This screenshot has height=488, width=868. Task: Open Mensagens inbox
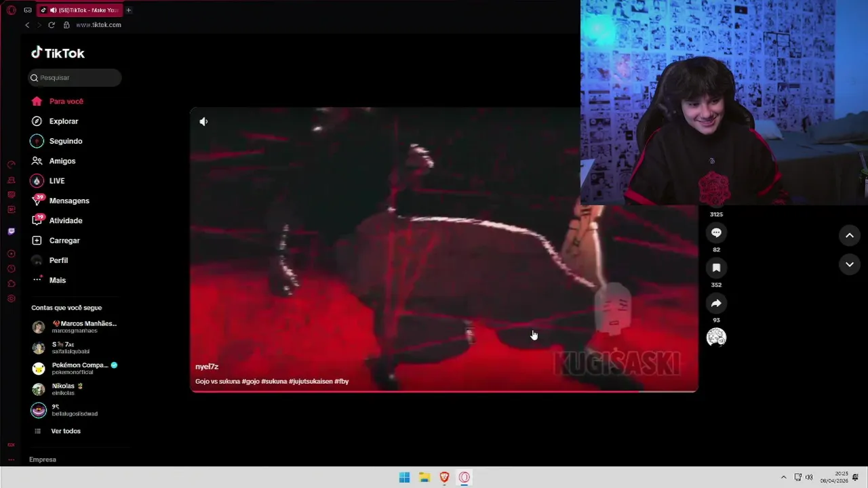click(x=60, y=201)
